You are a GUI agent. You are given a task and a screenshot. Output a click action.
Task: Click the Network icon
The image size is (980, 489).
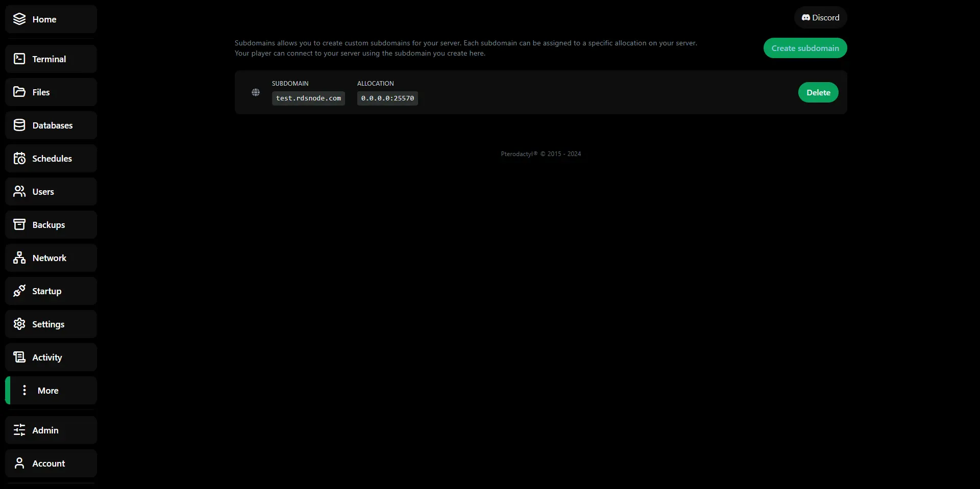19,258
